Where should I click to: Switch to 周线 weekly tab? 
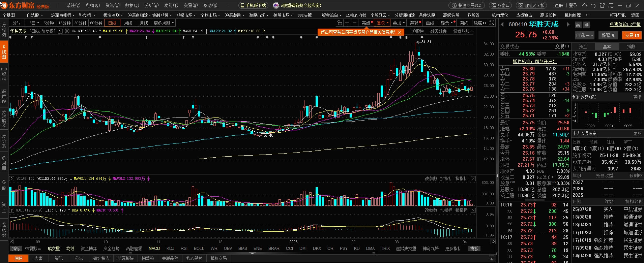coord(128,23)
